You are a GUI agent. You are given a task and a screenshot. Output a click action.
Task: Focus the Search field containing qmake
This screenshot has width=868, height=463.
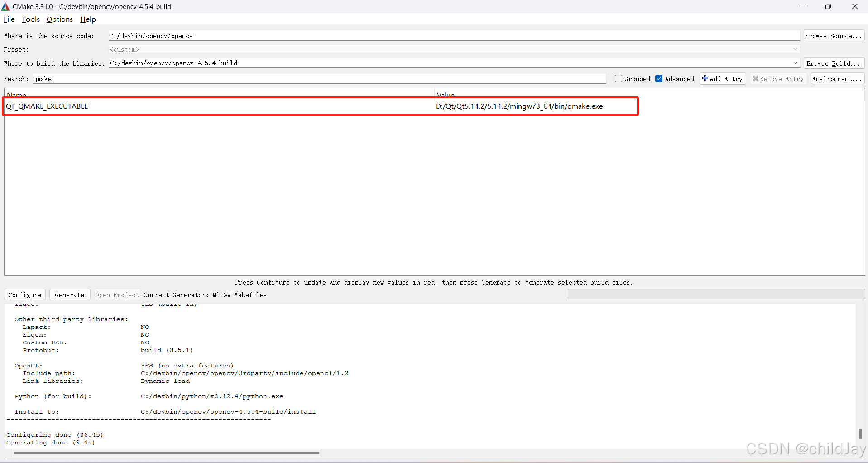319,79
